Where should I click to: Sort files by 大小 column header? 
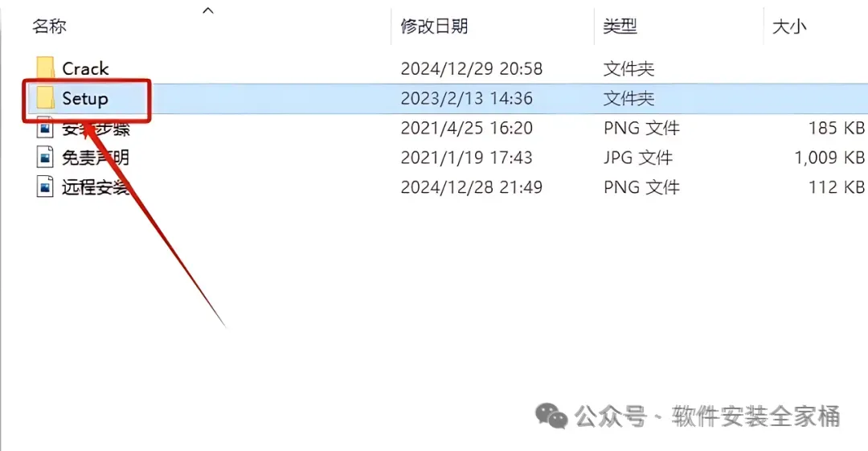789,26
